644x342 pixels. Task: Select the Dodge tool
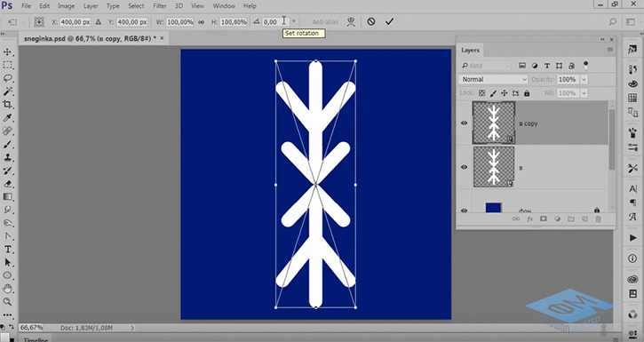[x=7, y=223]
